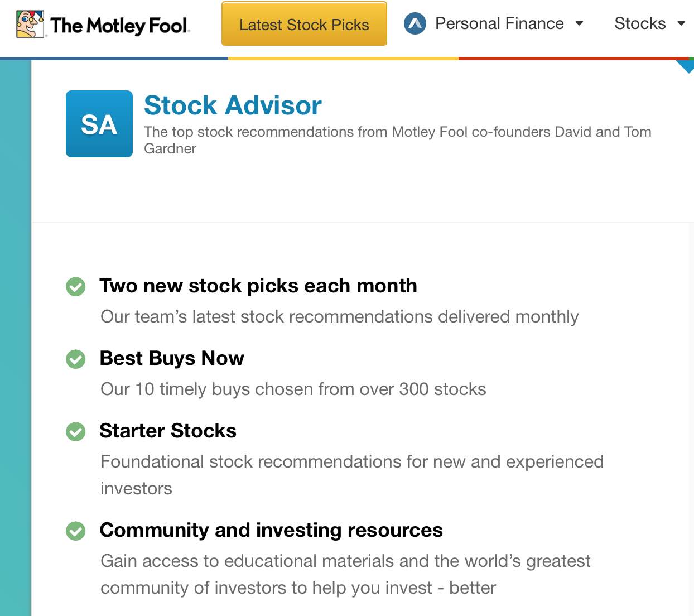Click the green check beside Community and investing resources
The width and height of the screenshot is (694, 616).
click(76, 531)
